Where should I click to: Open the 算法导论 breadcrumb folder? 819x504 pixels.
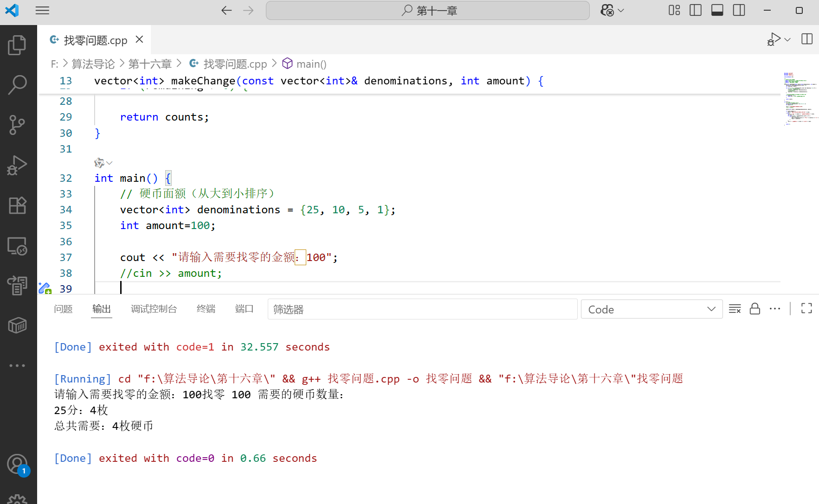click(x=93, y=64)
